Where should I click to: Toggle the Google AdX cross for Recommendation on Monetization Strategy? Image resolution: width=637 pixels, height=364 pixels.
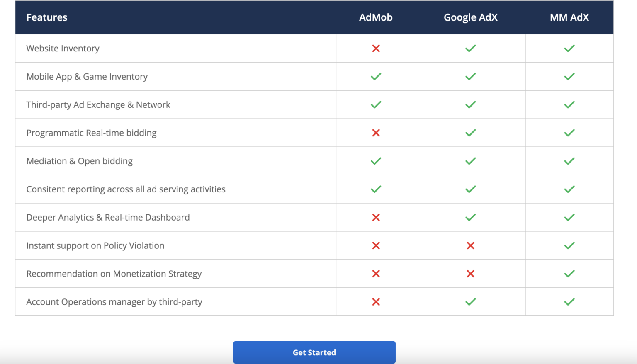coord(470,274)
